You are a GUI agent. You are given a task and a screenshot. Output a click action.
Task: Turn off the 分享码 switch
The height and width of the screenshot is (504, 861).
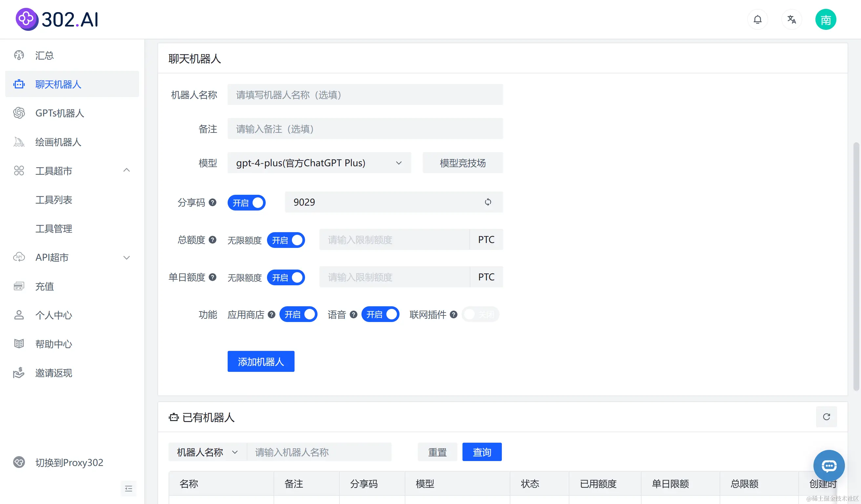(246, 203)
